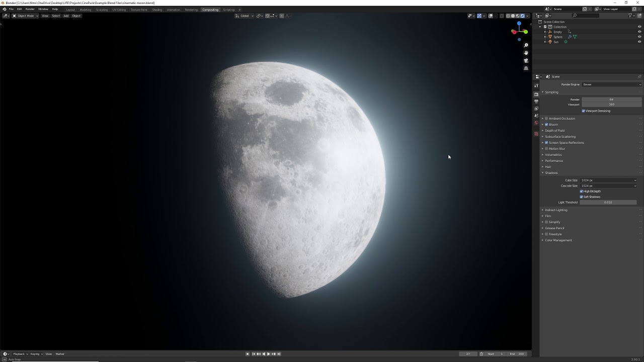Screen dimensions: 644x362
Task: Collapse the Shadows panel
Action: click(551, 173)
